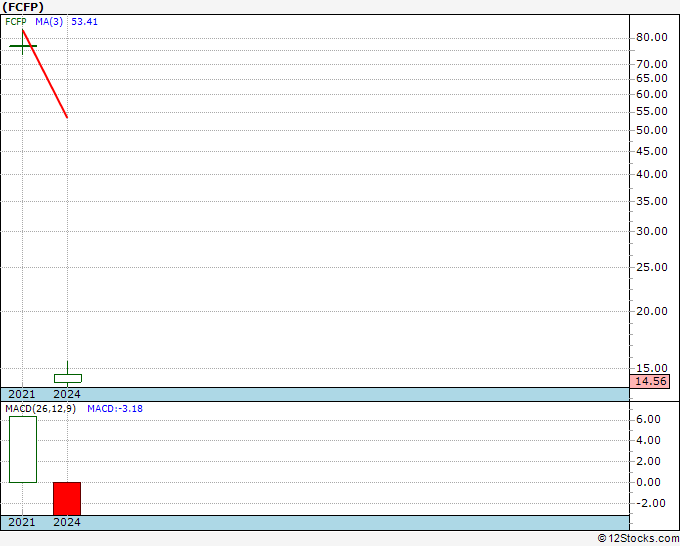Image resolution: width=680 pixels, height=546 pixels.
Task: Click the 2.00 MACD axis label
Action: pos(648,461)
